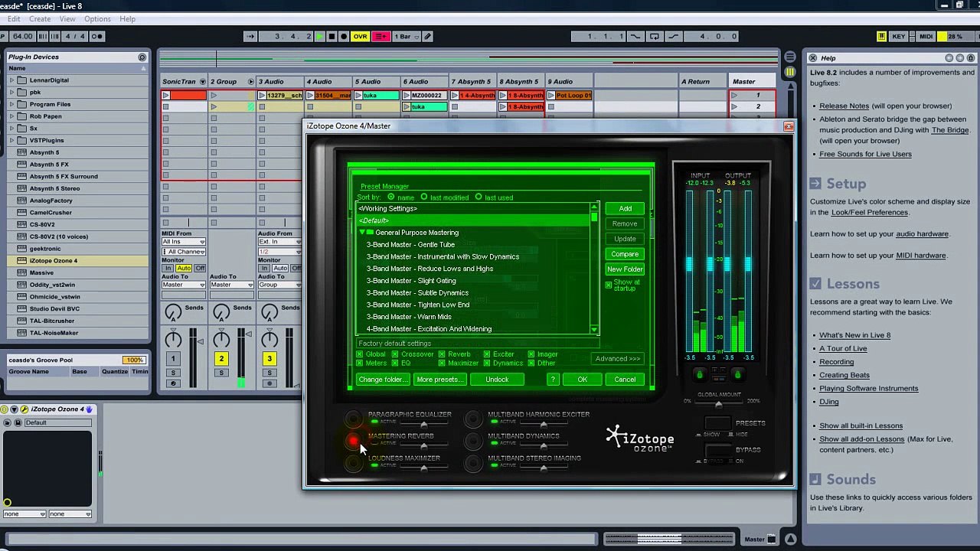Click the transport Stop button

click(332, 36)
